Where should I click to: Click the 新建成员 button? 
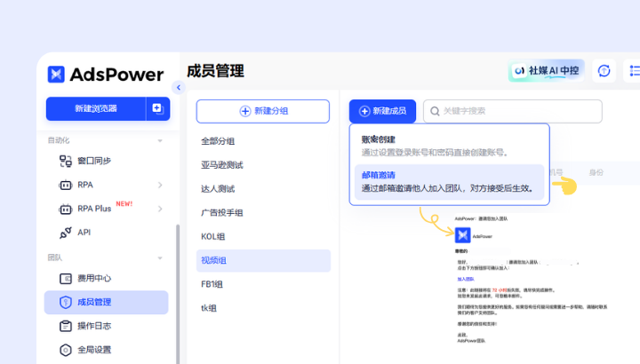[382, 111]
